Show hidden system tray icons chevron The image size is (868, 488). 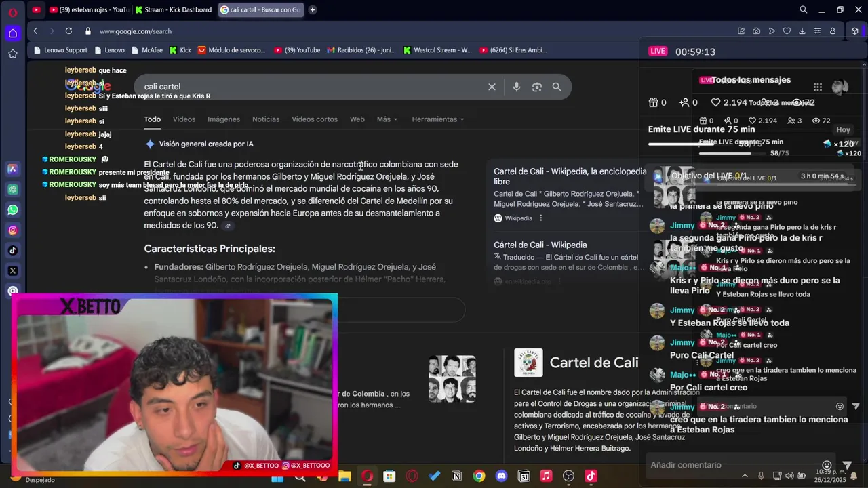click(x=745, y=476)
